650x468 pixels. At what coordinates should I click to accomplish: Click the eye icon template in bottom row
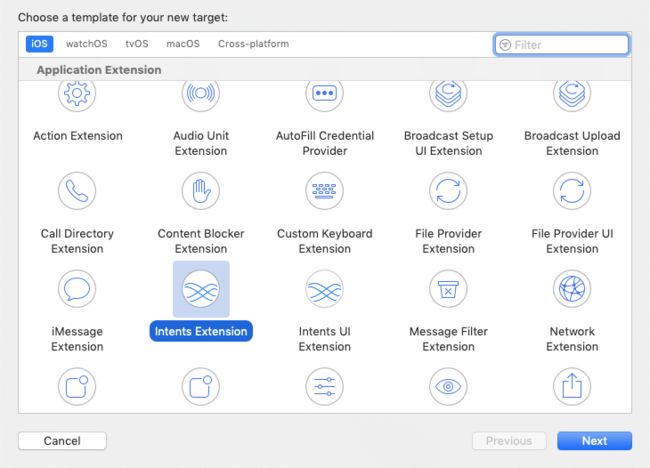(448, 387)
